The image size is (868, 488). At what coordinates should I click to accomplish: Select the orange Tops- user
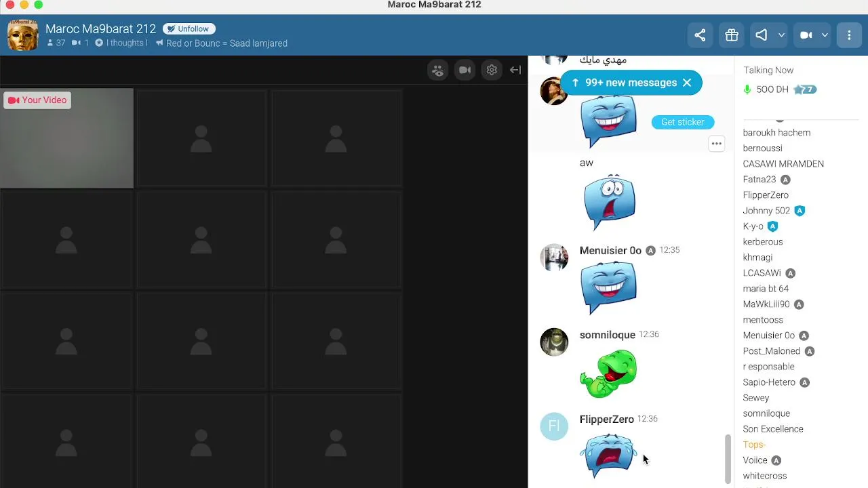tap(754, 445)
